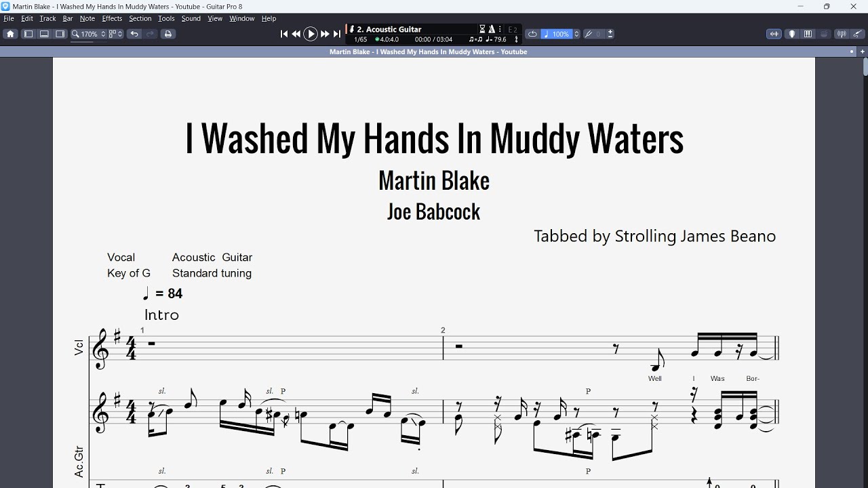Toggle the right inspector panel

click(x=60, y=34)
